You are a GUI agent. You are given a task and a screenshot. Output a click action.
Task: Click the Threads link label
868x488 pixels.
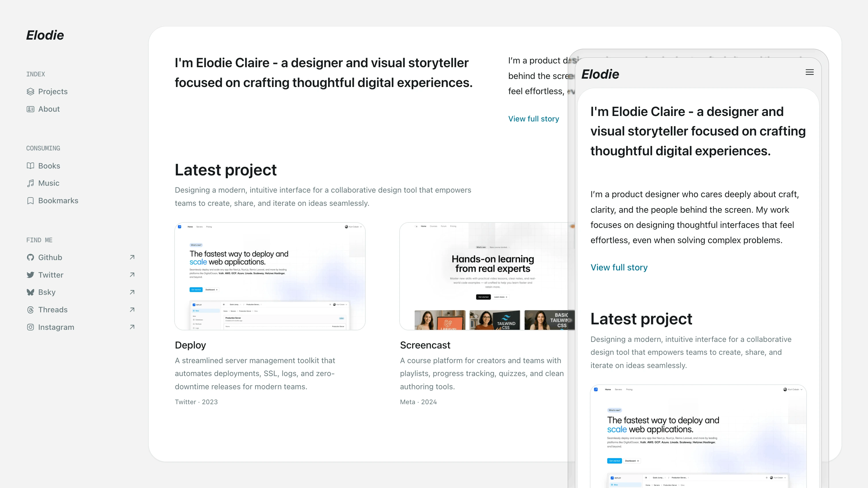pos(53,310)
